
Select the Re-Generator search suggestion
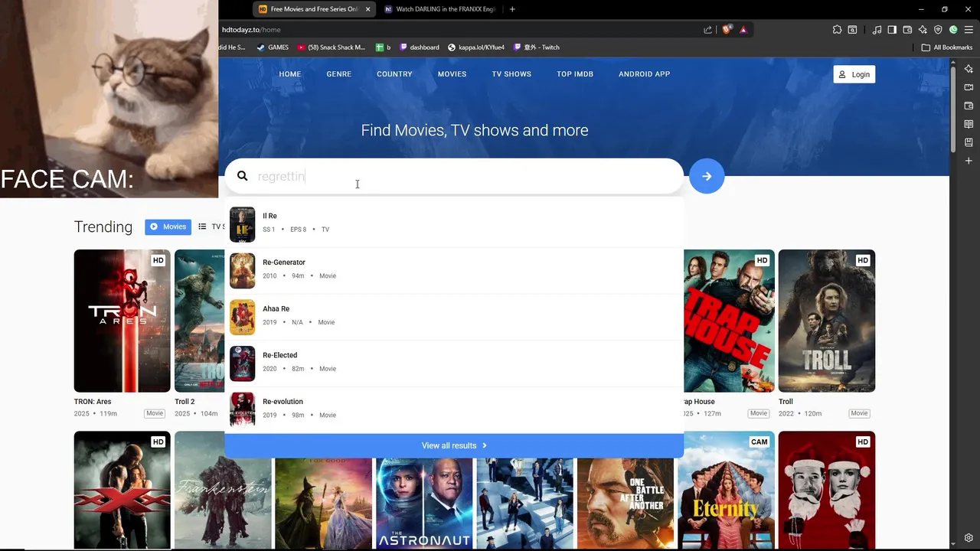click(x=454, y=271)
